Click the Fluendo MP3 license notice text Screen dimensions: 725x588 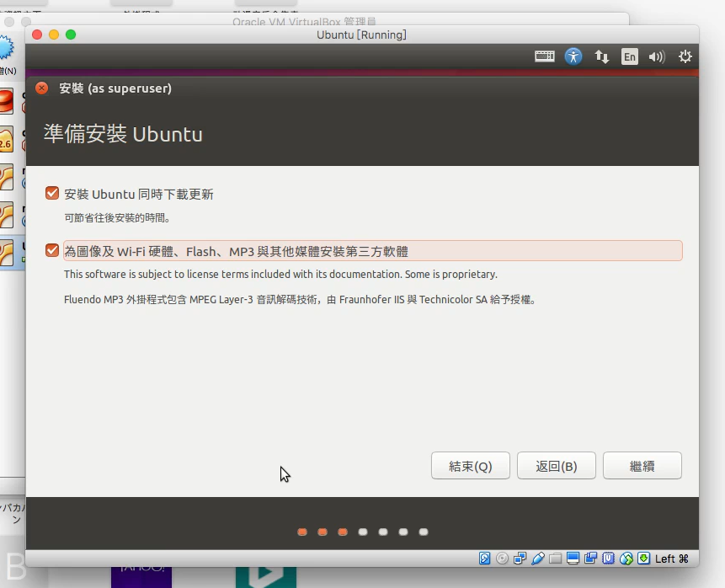pos(301,300)
